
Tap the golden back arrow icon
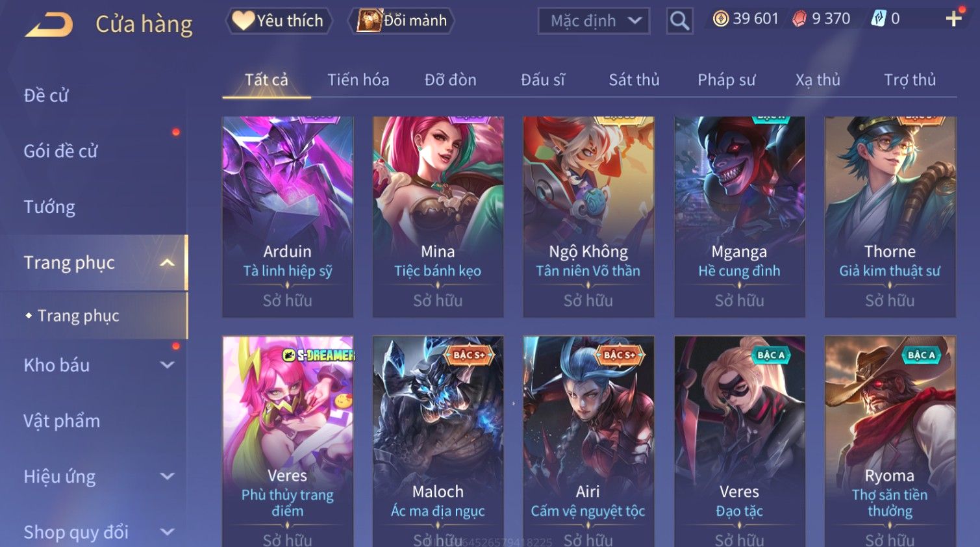pyautogui.click(x=49, y=25)
